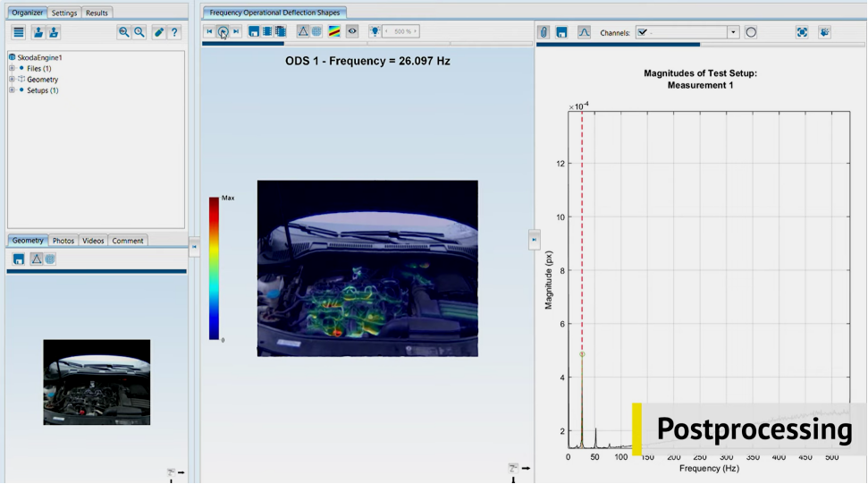Image resolution: width=868 pixels, height=484 pixels.
Task: Toggle the triangle mesh display in ODS toolbar
Action: 303,31
